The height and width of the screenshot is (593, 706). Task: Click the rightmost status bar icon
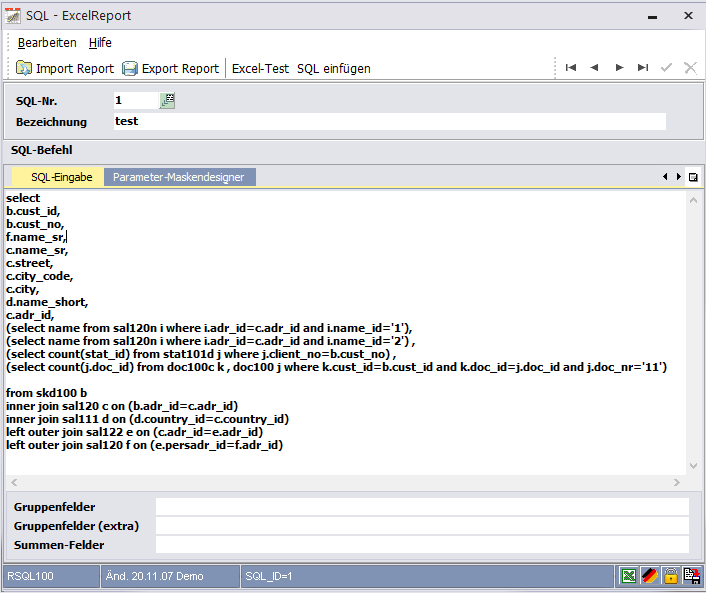692,576
